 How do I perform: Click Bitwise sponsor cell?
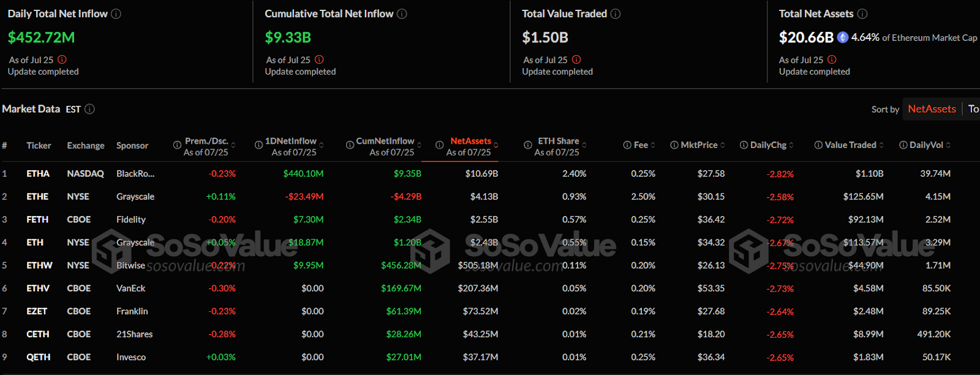tap(130, 265)
